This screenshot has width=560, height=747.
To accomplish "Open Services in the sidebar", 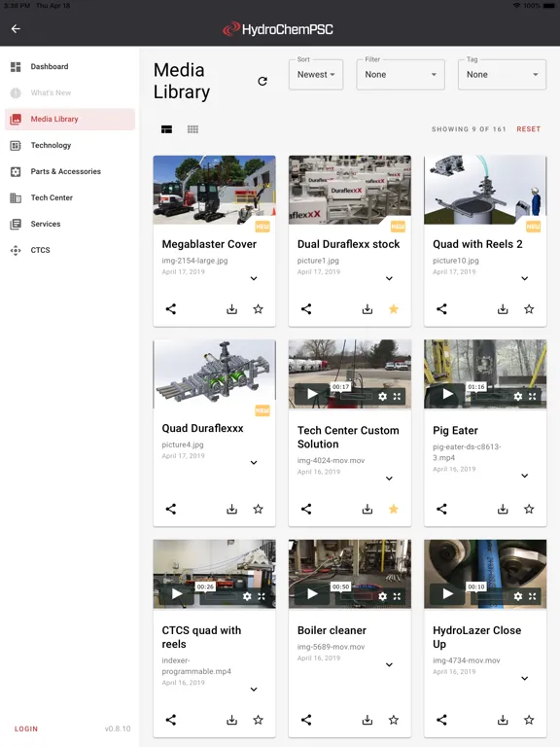I will (x=70, y=224).
